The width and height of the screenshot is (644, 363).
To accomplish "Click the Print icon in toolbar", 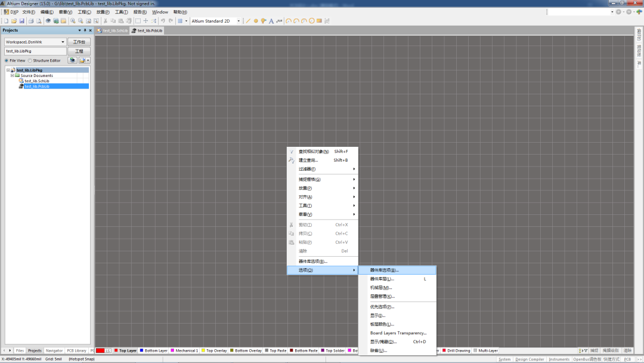I will tap(31, 21).
